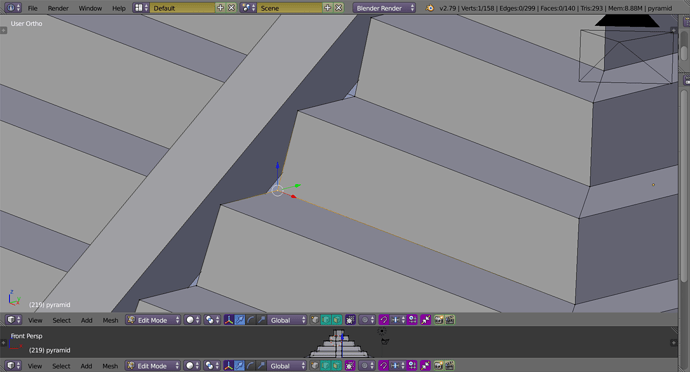Click the OpenGL render image icon in the upper header
Image resolution: width=690 pixels, height=372 pixels.
click(x=438, y=320)
